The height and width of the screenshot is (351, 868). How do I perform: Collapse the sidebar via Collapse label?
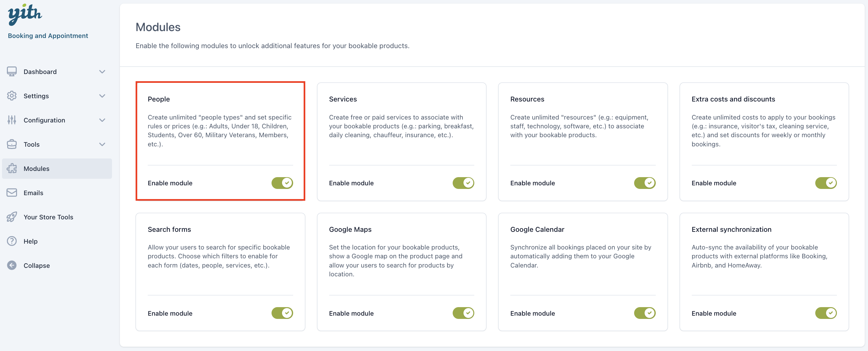[36, 266]
